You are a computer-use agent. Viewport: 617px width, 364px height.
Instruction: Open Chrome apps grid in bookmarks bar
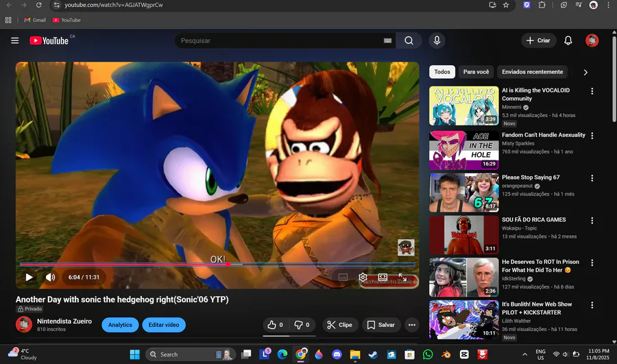click(x=8, y=20)
